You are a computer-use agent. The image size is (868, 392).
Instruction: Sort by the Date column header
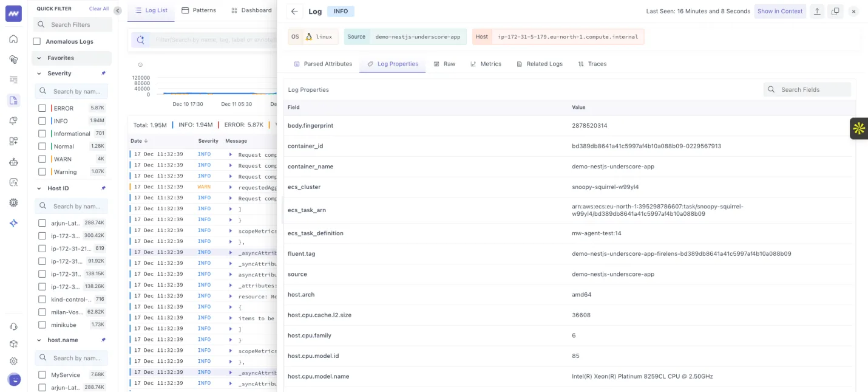[x=139, y=141]
